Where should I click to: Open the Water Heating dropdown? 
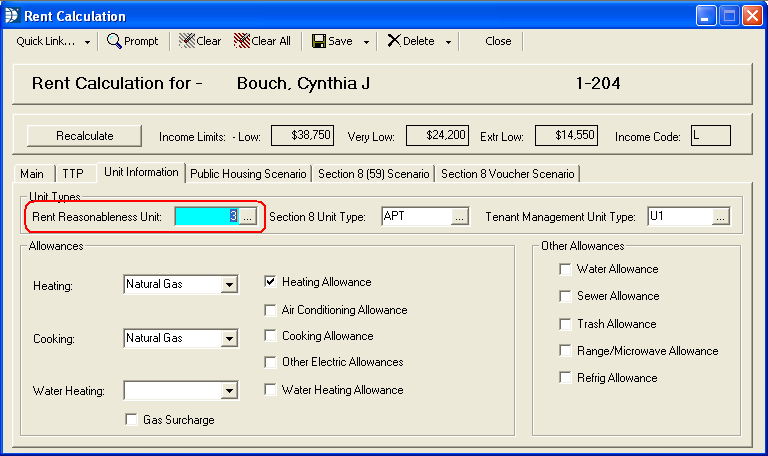[x=229, y=391]
